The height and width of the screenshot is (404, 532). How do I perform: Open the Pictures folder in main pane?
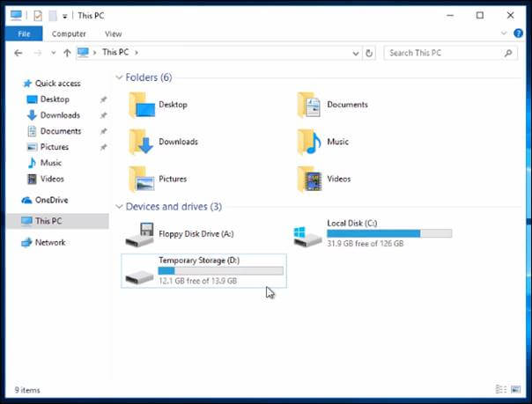coord(159,179)
